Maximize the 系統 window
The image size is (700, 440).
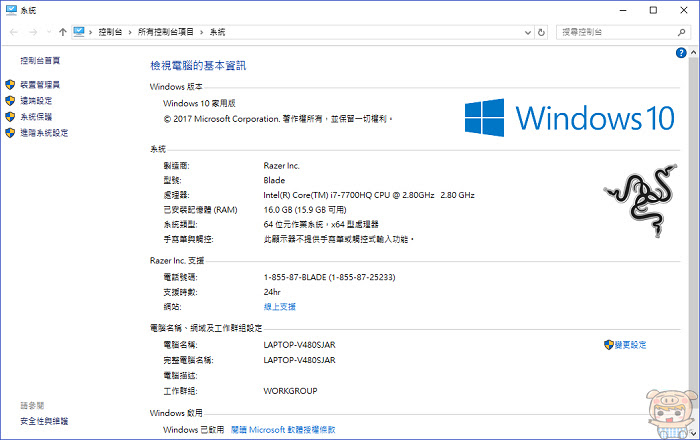pos(653,10)
